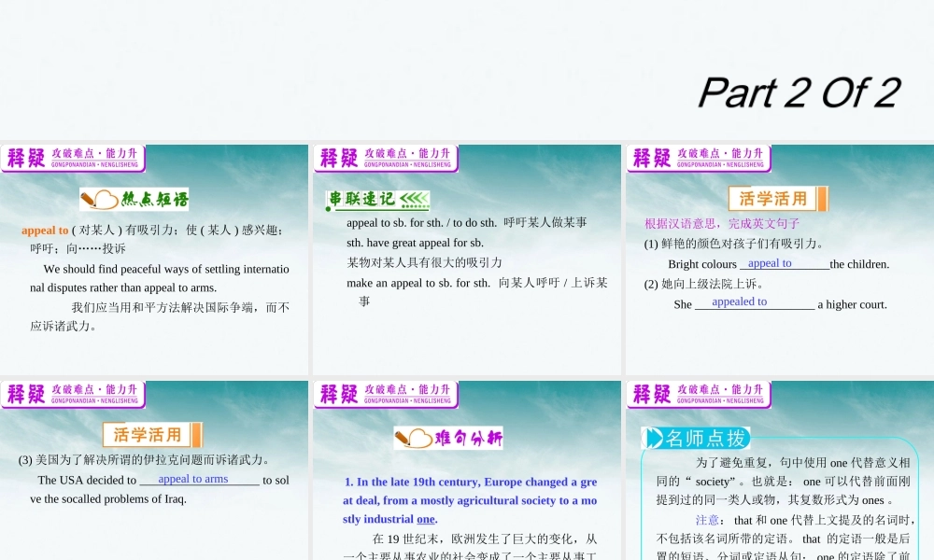
Task: Click the 名师点拨 heading text
Action: [x=706, y=439]
